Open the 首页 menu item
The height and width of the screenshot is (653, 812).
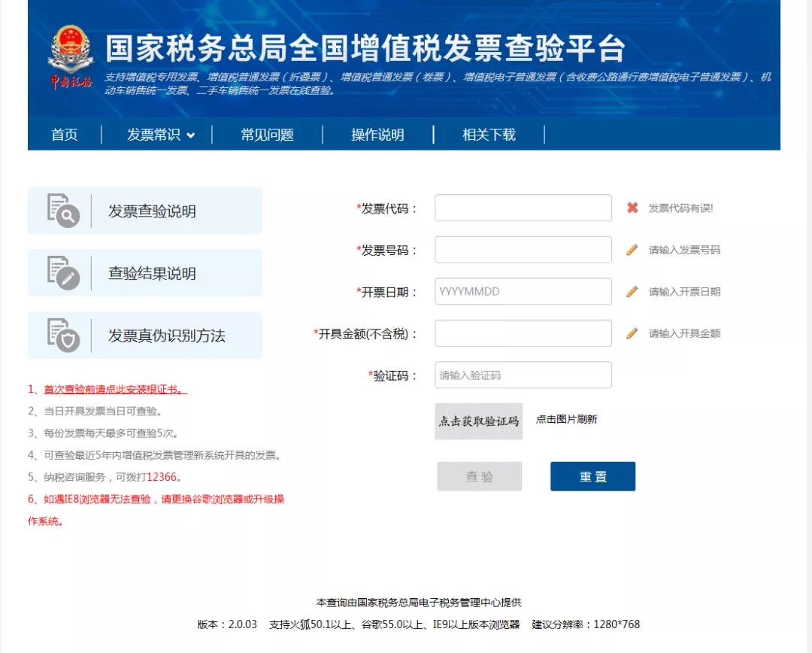click(x=65, y=135)
